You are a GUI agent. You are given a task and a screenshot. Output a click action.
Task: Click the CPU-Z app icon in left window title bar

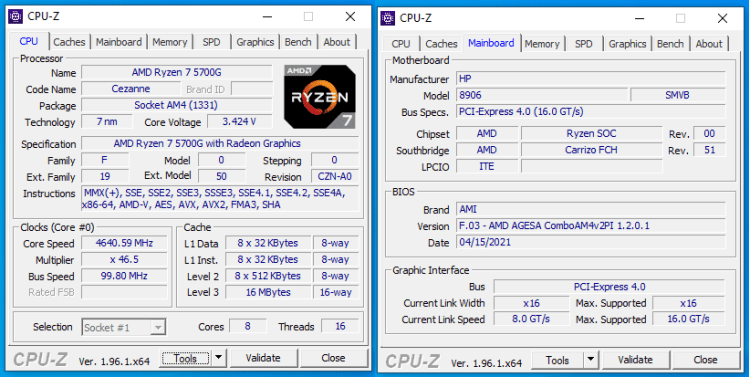coord(16,16)
